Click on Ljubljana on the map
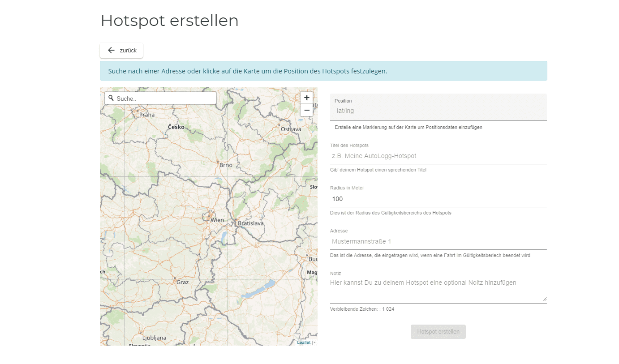Viewport: 619px width, 364px height. point(154,338)
